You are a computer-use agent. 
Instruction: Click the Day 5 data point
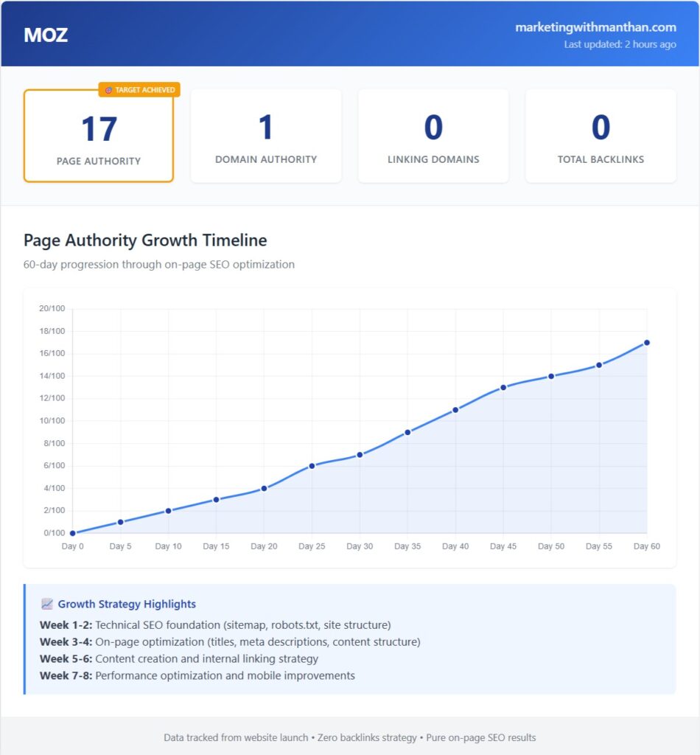coord(121,522)
